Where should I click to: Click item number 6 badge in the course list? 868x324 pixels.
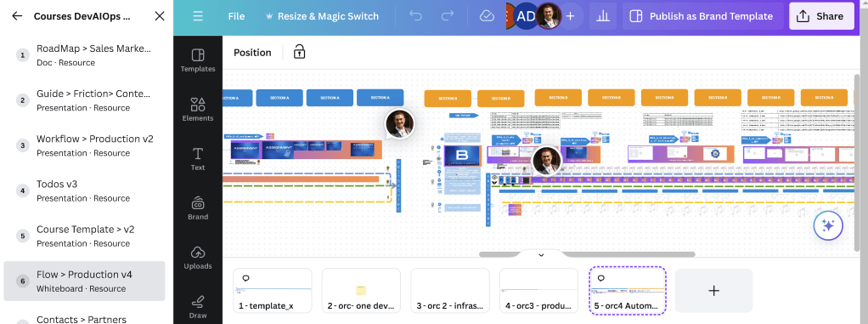[23, 281]
